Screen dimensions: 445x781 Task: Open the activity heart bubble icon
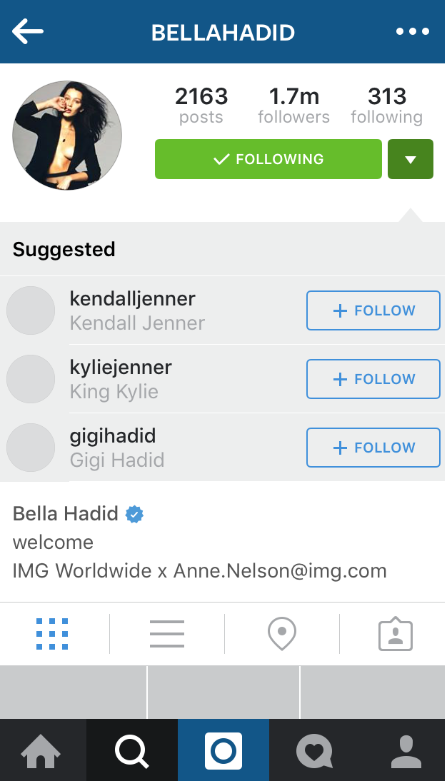(314, 751)
